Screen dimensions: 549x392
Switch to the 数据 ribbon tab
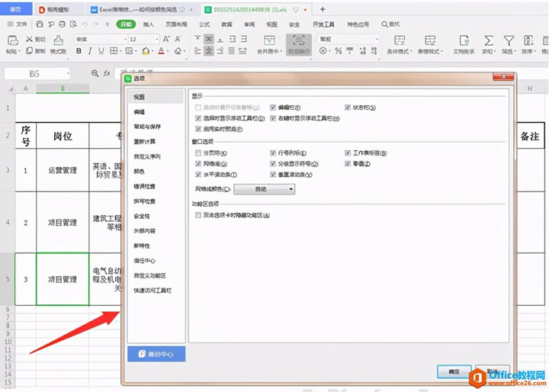pyautogui.click(x=227, y=24)
